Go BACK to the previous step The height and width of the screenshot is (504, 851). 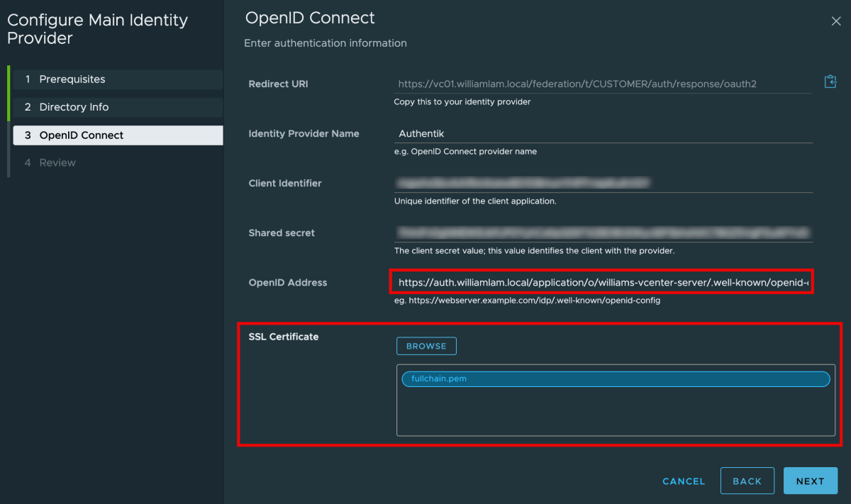747,481
